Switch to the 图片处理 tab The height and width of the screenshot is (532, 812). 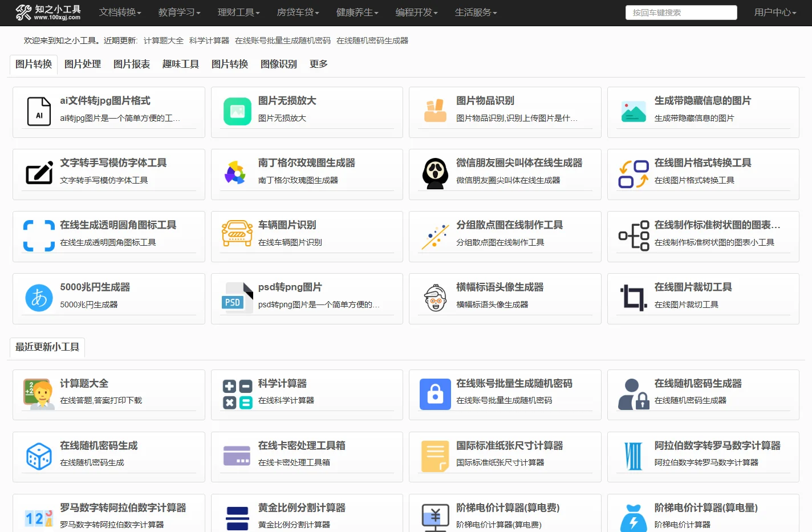[83, 64]
